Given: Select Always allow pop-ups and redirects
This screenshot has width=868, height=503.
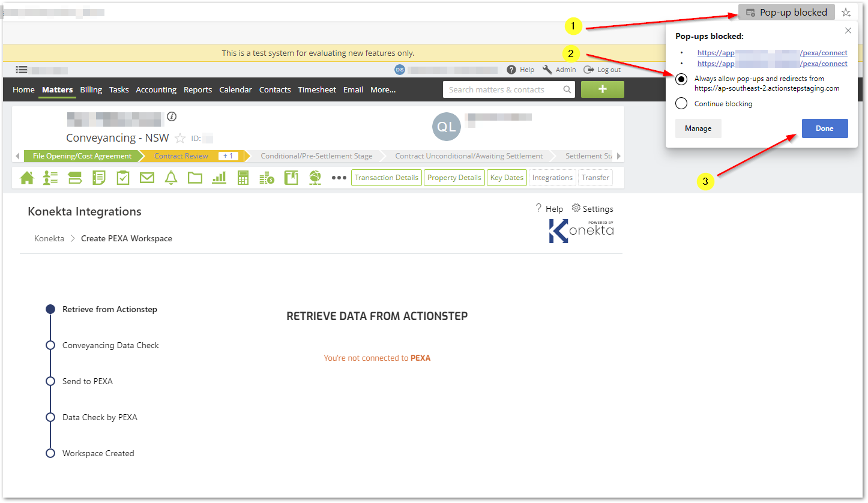Looking at the screenshot, I should (x=681, y=79).
